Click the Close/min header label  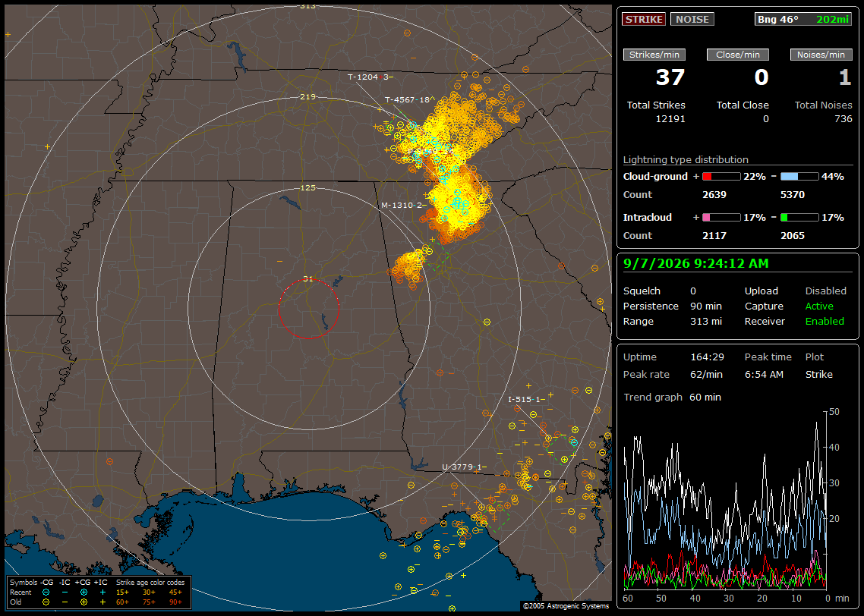click(x=738, y=55)
